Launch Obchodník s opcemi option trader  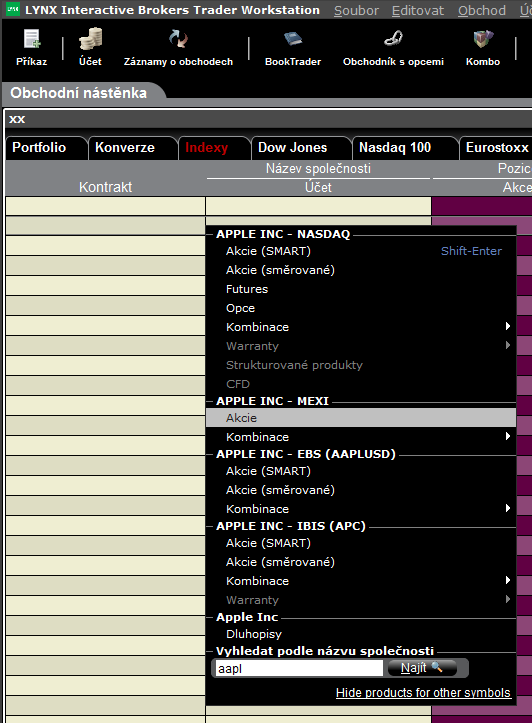point(393,46)
